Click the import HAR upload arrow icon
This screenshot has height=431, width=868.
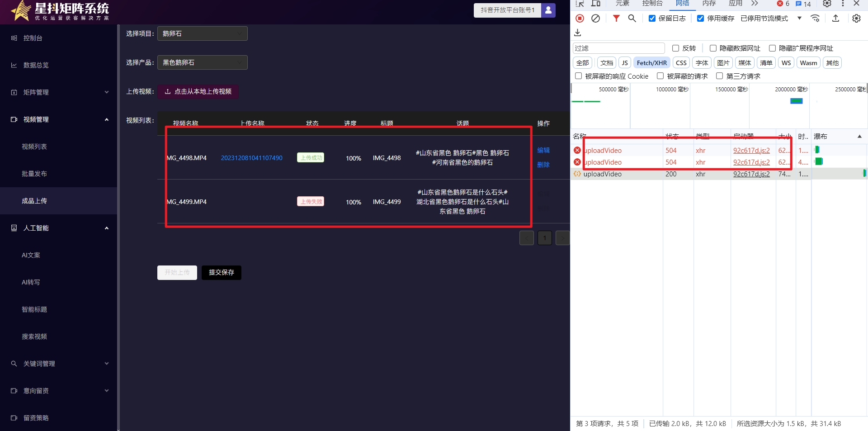pyautogui.click(x=835, y=18)
